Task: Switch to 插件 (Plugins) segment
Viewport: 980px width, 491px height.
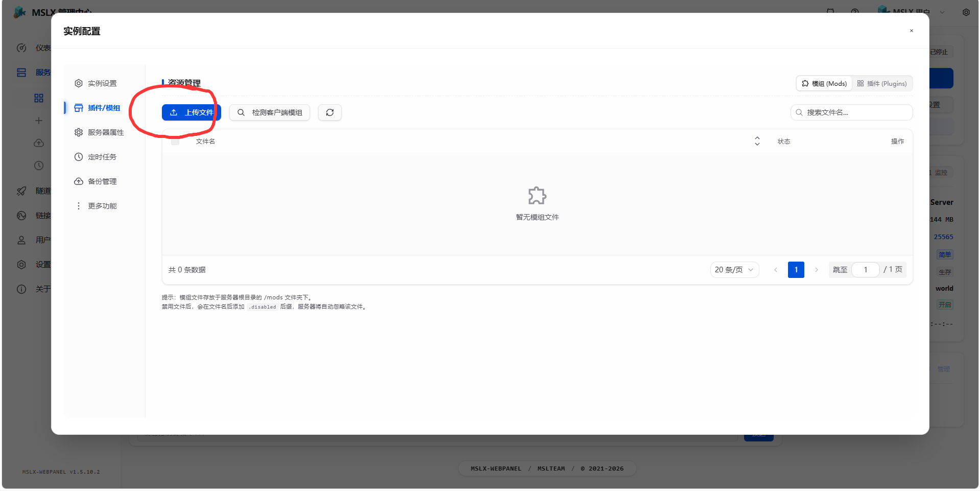Action: pos(882,83)
